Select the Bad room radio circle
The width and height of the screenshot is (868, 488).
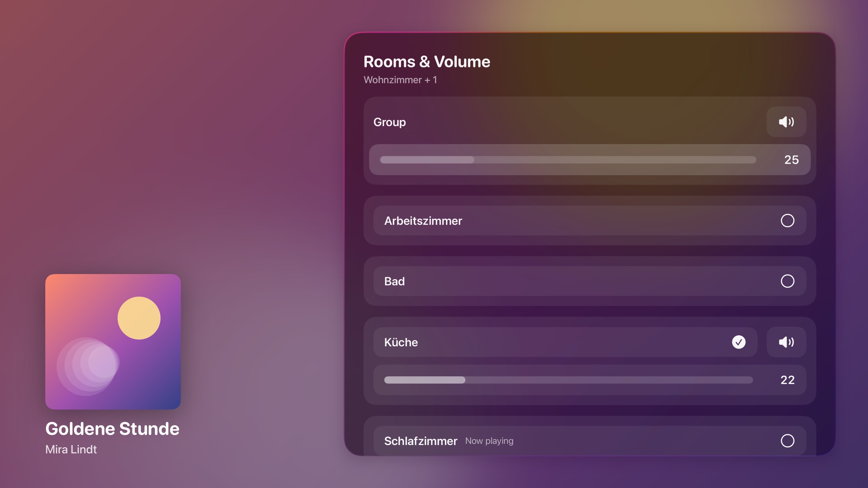[x=787, y=281]
